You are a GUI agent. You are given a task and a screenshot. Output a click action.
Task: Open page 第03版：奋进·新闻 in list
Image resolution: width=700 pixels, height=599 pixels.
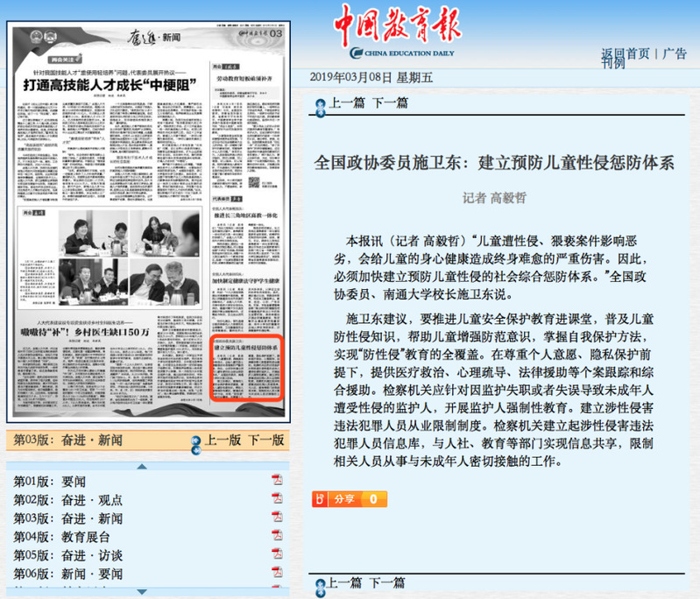click(67, 518)
